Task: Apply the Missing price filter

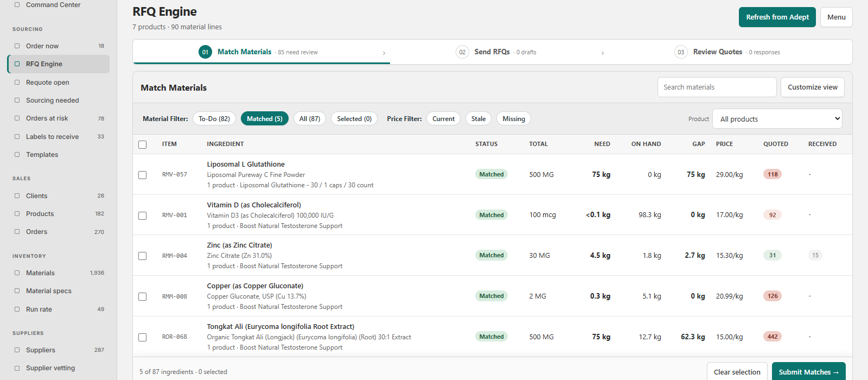Action: point(514,119)
